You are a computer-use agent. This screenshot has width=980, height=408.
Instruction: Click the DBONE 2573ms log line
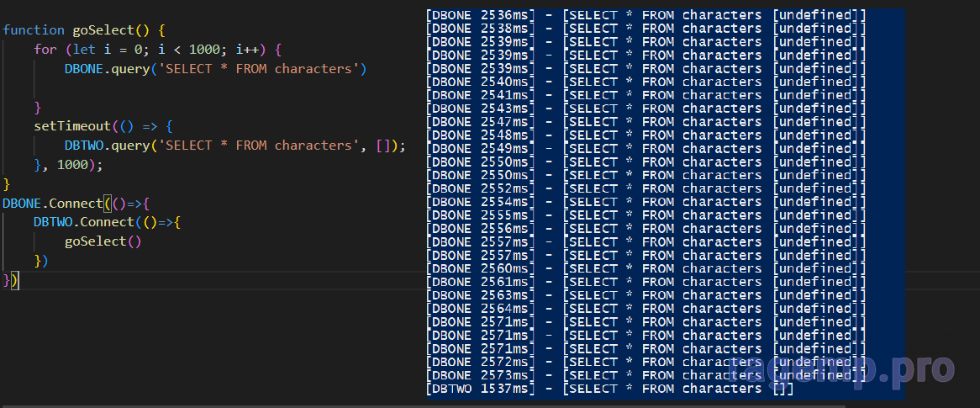tap(645, 375)
